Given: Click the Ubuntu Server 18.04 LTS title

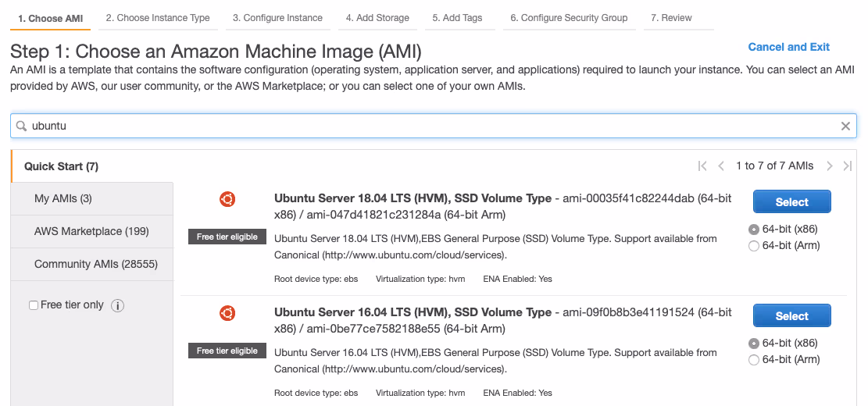Looking at the screenshot, I should [x=413, y=198].
